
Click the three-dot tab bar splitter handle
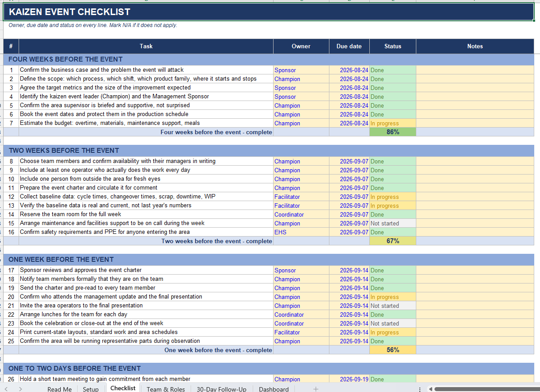(420, 389)
